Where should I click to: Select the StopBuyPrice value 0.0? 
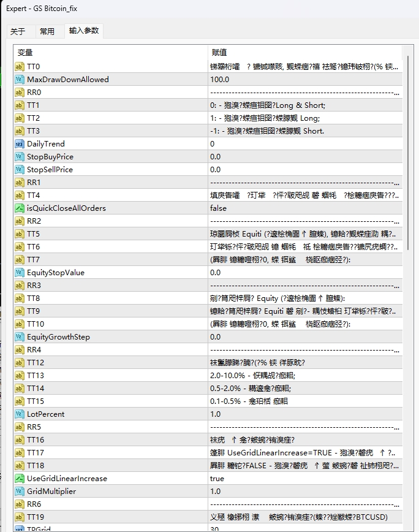pos(305,157)
